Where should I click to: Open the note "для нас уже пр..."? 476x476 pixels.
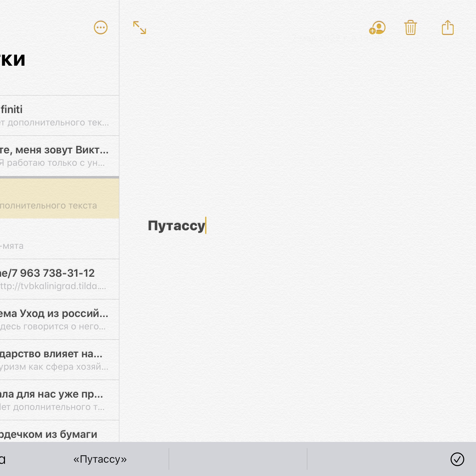[x=56, y=400]
